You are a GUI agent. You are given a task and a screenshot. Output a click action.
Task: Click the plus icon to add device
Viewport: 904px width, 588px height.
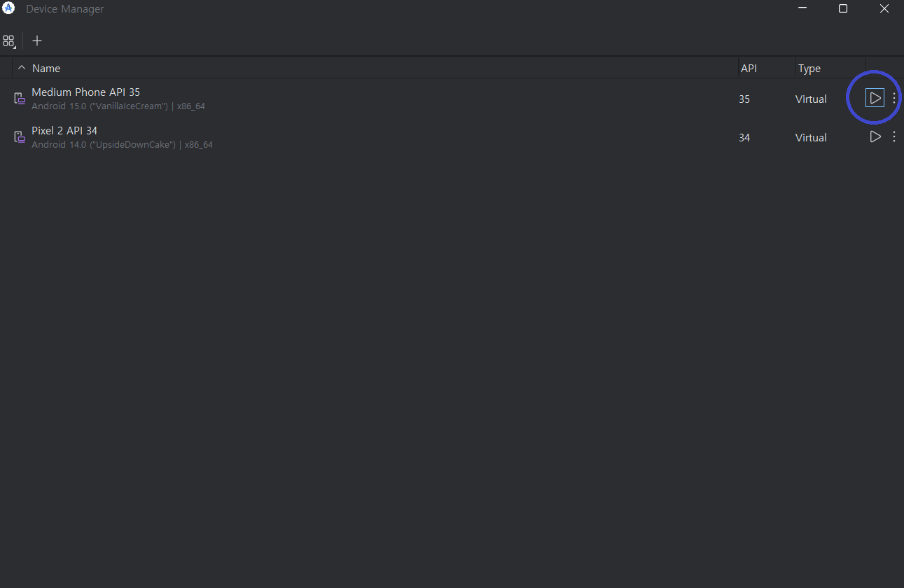coord(37,41)
